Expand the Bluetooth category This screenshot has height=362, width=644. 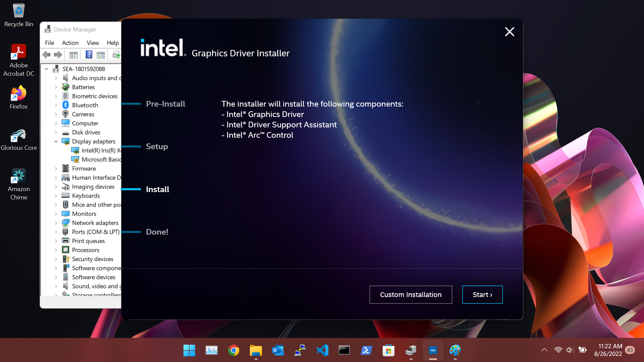[x=56, y=105]
